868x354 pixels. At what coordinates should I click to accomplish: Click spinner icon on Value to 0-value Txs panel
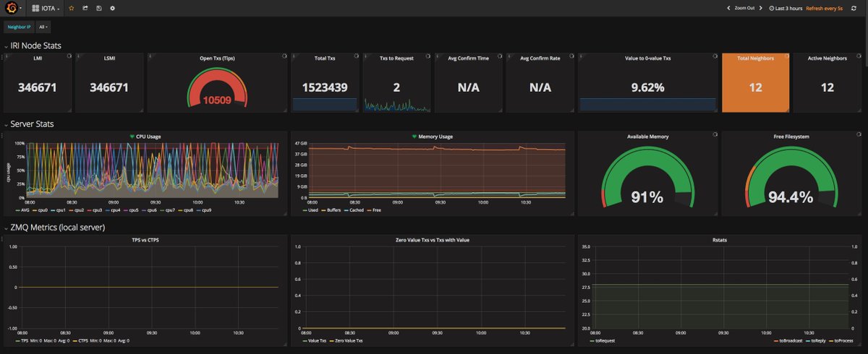click(x=715, y=56)
